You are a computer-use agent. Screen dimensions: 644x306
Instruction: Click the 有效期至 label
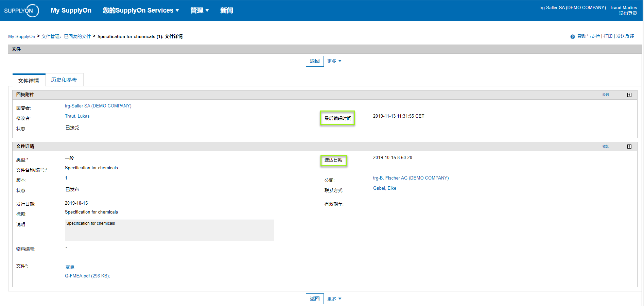(x=334, y=204)
